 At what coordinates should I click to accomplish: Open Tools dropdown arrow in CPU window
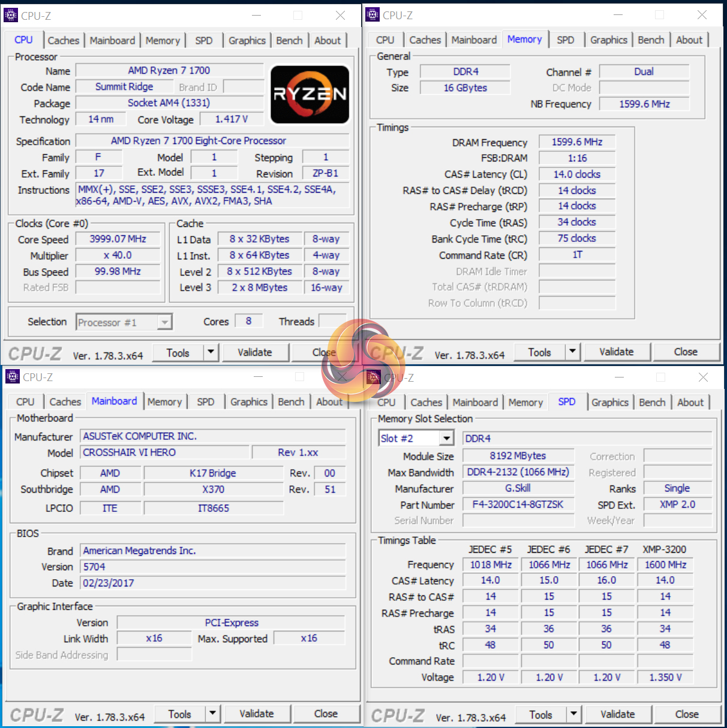click(211, 352)
